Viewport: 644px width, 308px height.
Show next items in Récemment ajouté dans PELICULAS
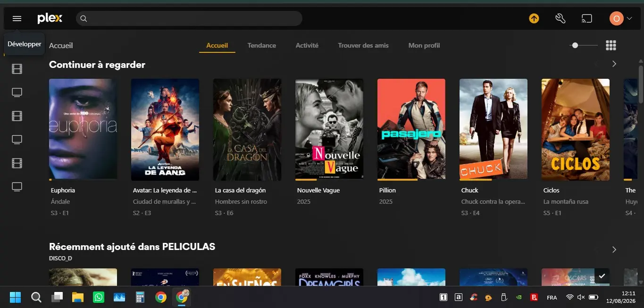(614, 250)
